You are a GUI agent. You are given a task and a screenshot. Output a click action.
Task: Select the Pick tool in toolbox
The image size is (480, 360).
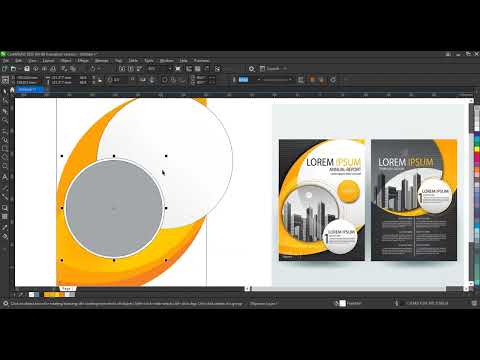(5, 91)
